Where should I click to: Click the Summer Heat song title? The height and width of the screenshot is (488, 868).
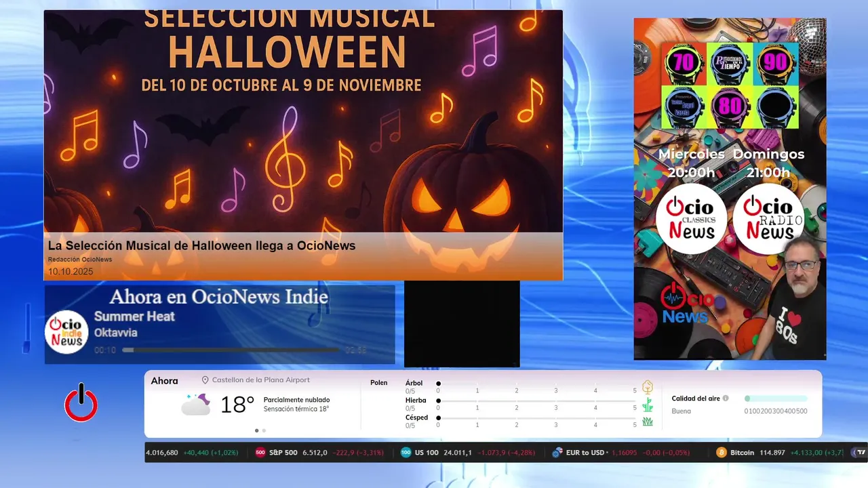click(134, 317)
